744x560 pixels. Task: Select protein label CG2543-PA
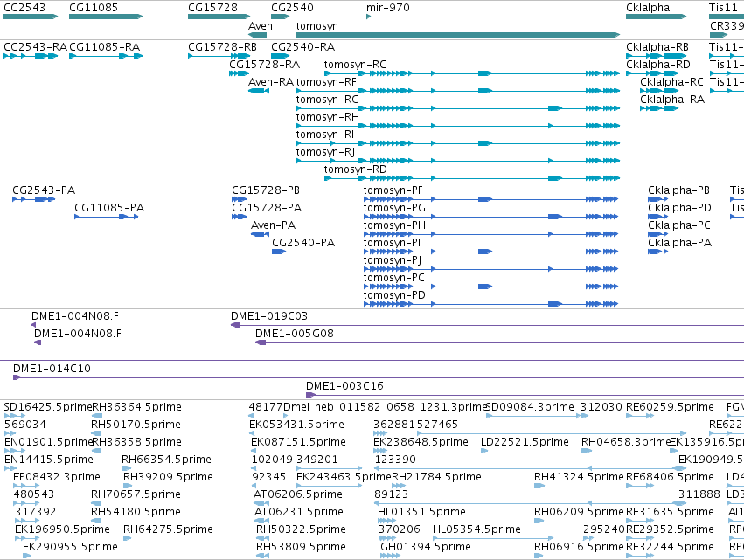click(44, 190)
